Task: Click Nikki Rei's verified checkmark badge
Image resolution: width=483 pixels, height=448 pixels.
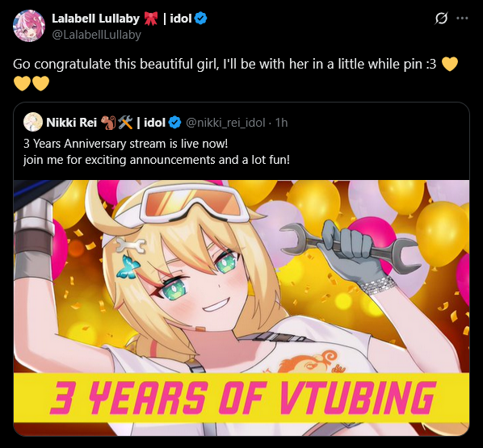Action: [175, 123]
